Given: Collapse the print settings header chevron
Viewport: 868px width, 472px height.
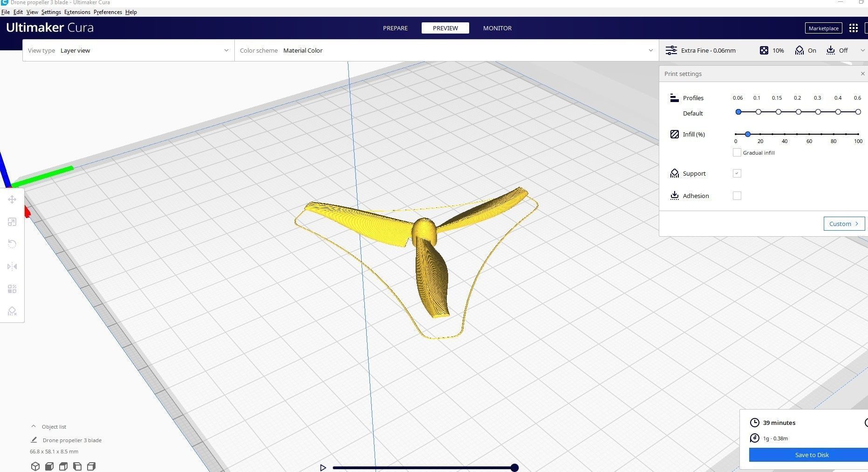Looking at the screenshot, I should click(862, 50).
